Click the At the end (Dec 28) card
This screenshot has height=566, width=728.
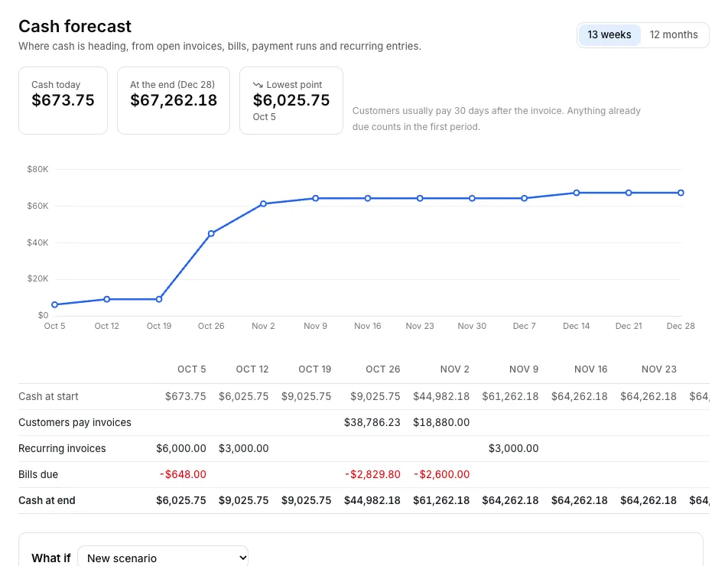(174, 100)
